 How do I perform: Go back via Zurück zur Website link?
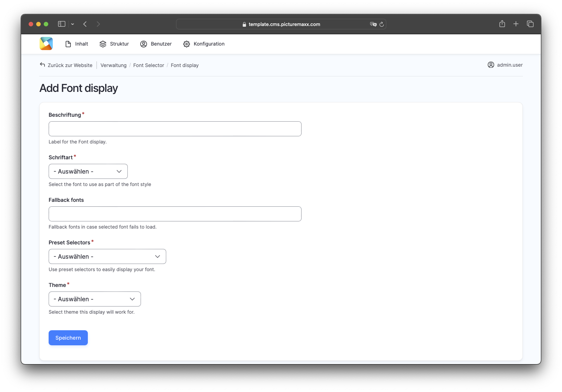[x=66, y=65]
